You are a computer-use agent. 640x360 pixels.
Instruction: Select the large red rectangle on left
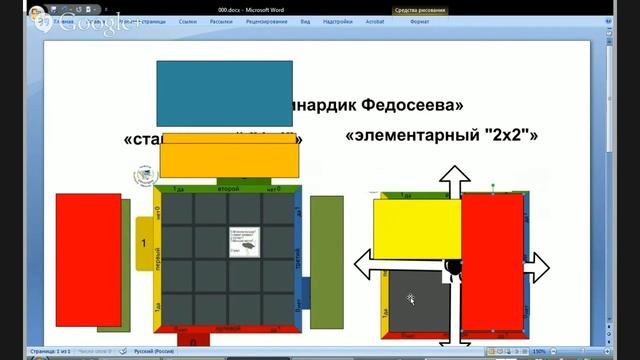click(89, 260)
